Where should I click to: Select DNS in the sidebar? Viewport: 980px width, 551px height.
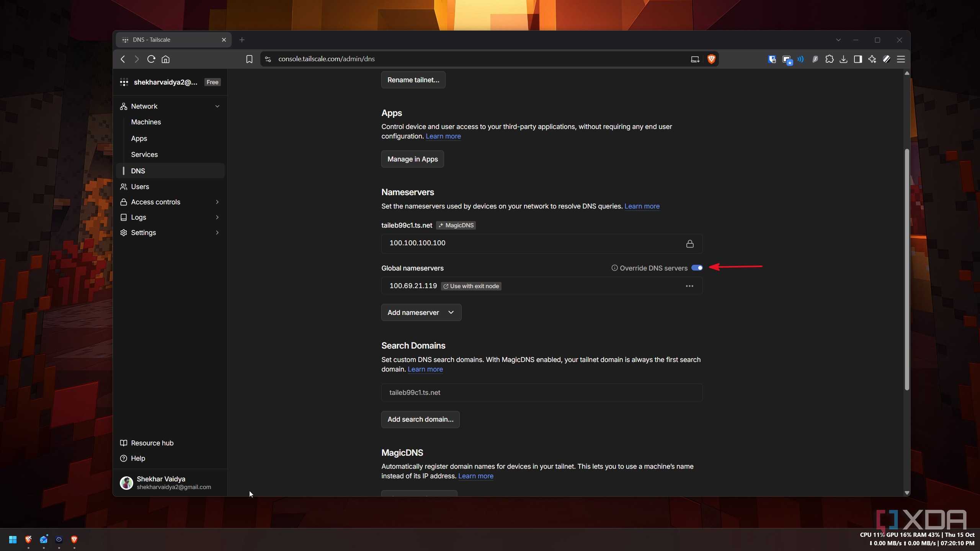170,171
